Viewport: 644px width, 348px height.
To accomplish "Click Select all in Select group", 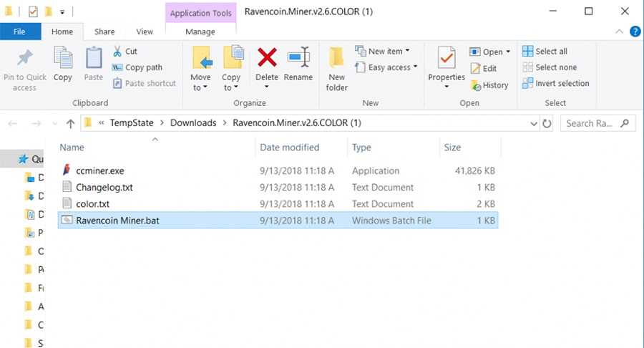I will 550,52.
